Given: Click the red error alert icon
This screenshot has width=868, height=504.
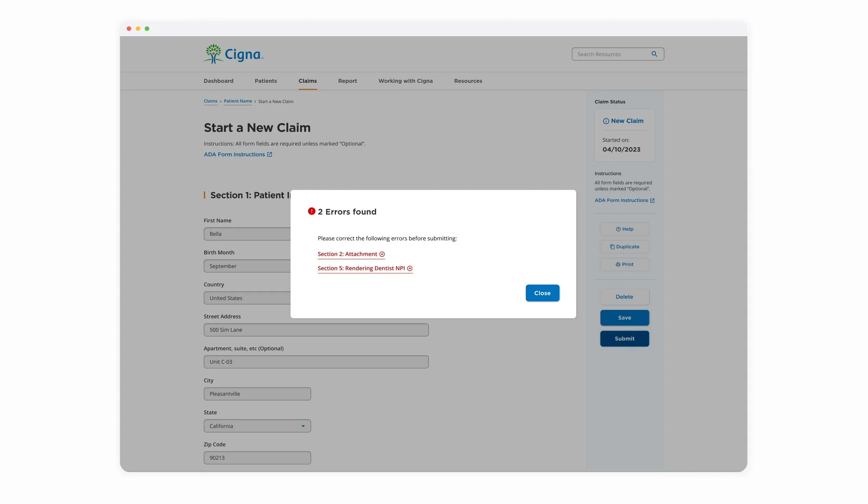Looking at the screenshot, I should pyautogui.click(x=311, y=211).
